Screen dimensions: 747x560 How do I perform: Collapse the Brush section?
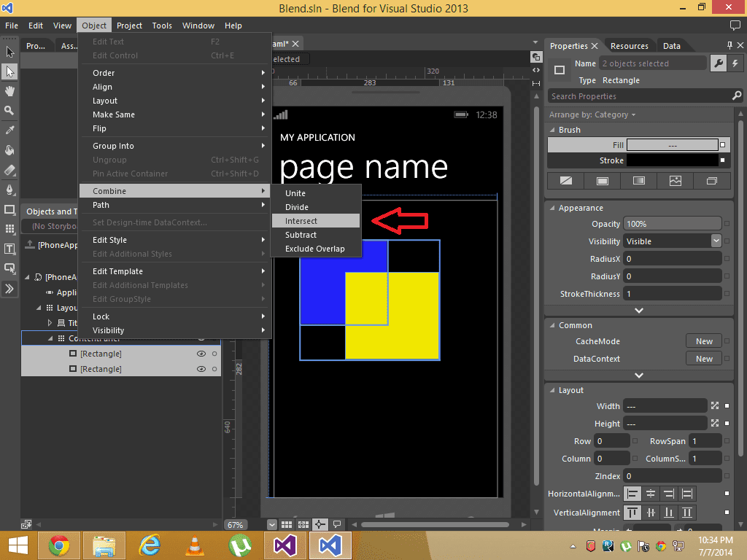552,130
